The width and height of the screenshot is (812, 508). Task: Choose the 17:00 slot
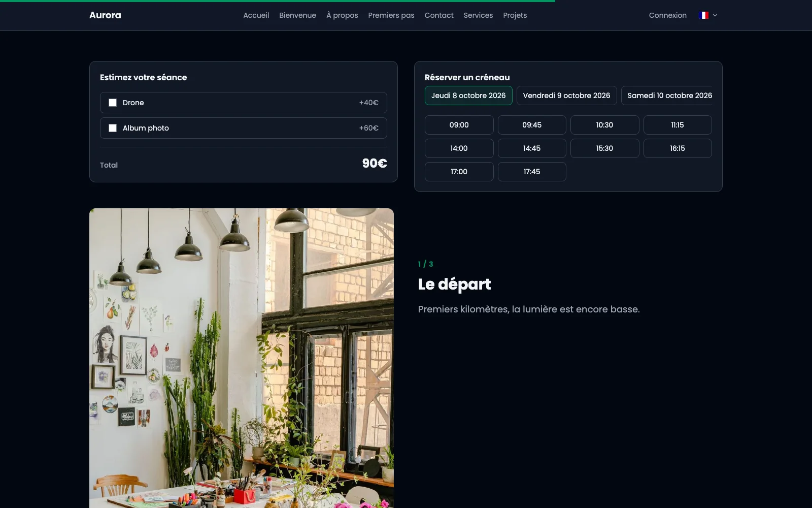pos(459,172)
